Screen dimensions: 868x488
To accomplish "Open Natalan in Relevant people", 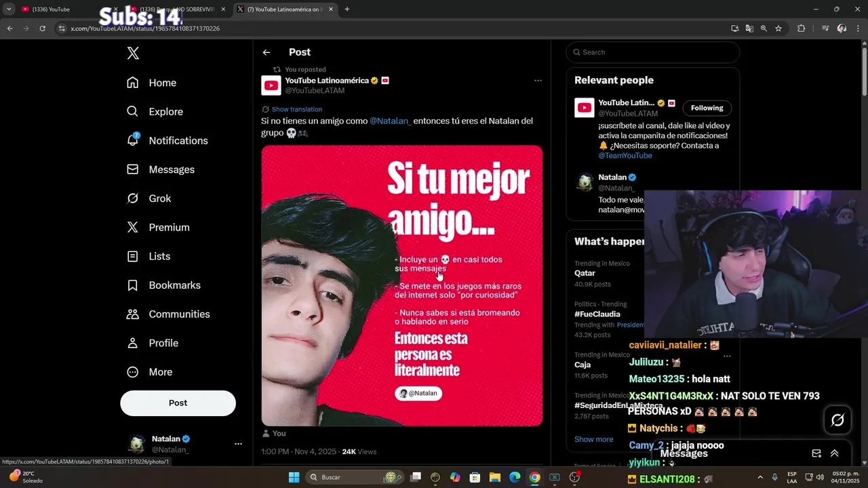I will tap(612, 178).
